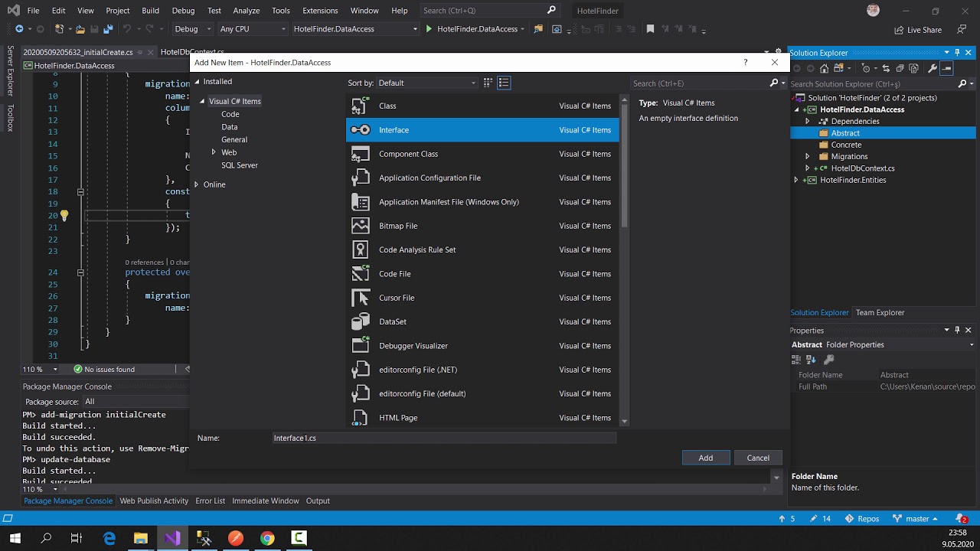This screenshot has width=980, height=551.
Task: Click Collapse All in Solution Explorer toolbar
Action: point(900,68)
